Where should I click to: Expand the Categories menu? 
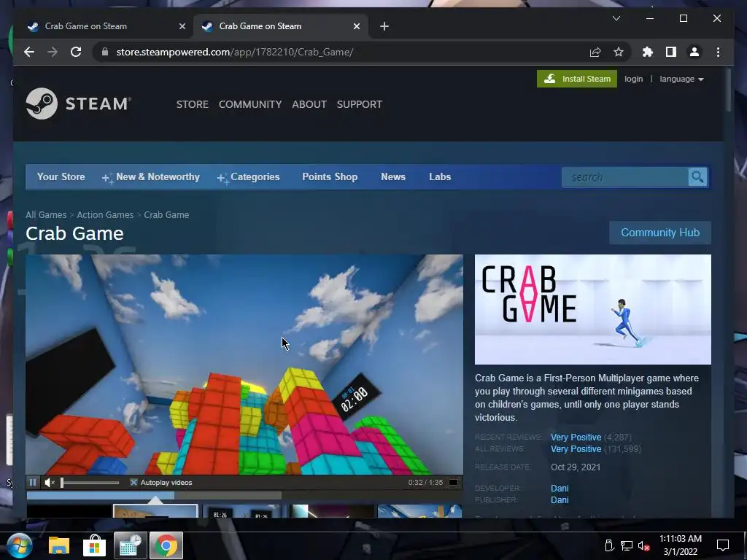248,176
